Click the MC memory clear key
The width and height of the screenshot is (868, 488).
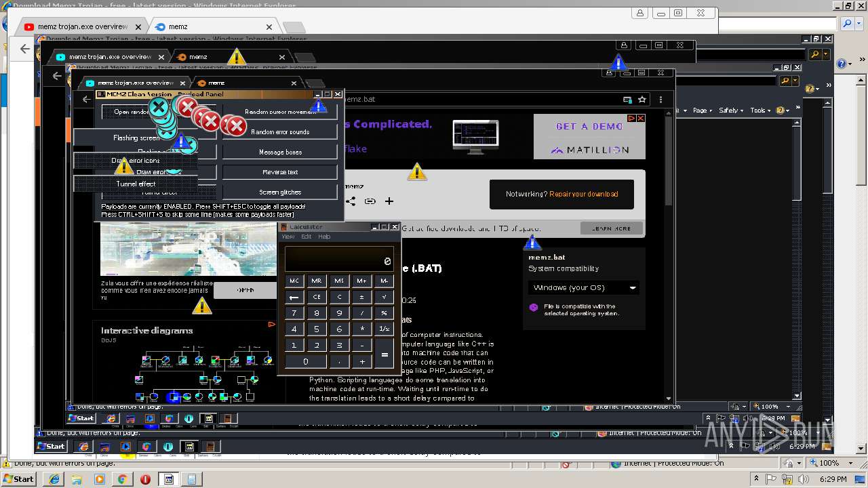tap(294, 281)
